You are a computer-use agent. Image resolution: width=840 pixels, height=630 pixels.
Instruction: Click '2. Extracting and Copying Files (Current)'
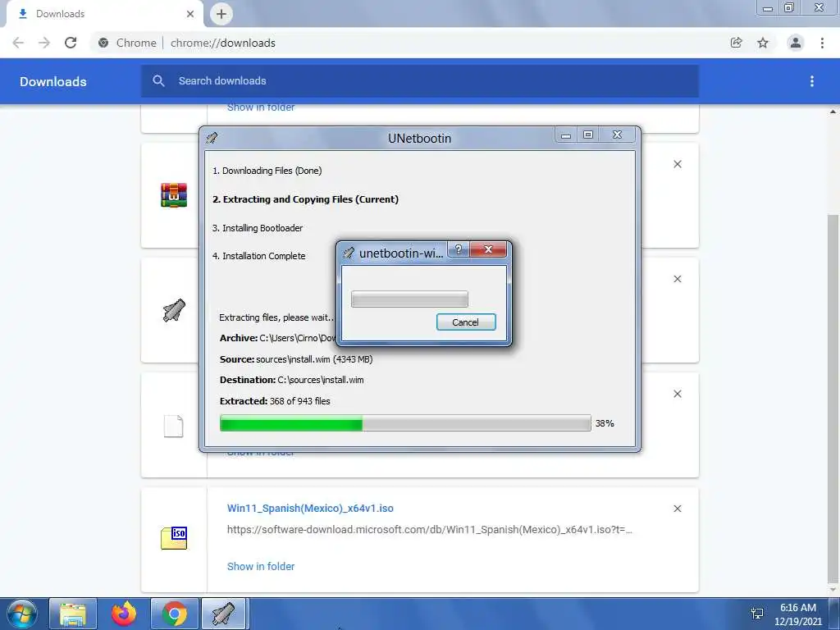pyautogui.click(x=305, y=199)
